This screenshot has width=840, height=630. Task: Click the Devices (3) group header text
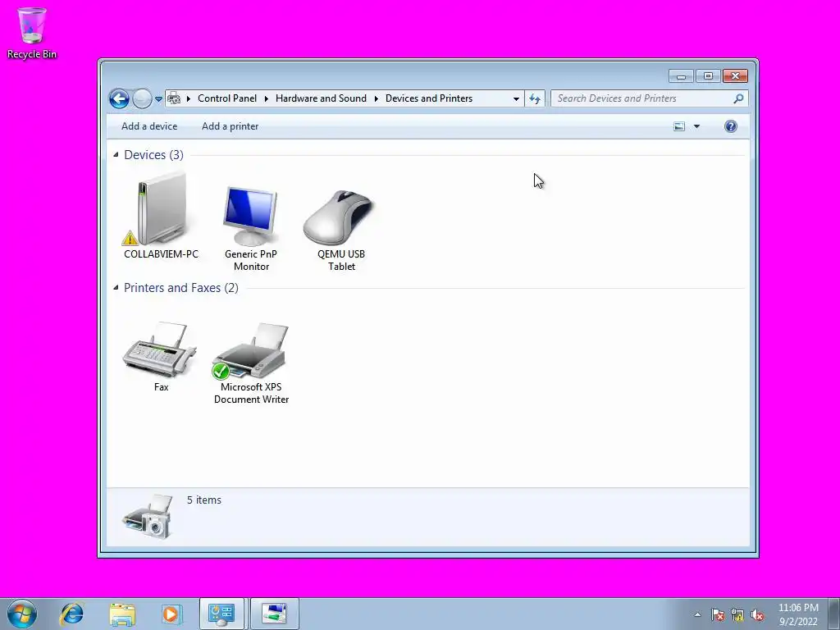153,155
